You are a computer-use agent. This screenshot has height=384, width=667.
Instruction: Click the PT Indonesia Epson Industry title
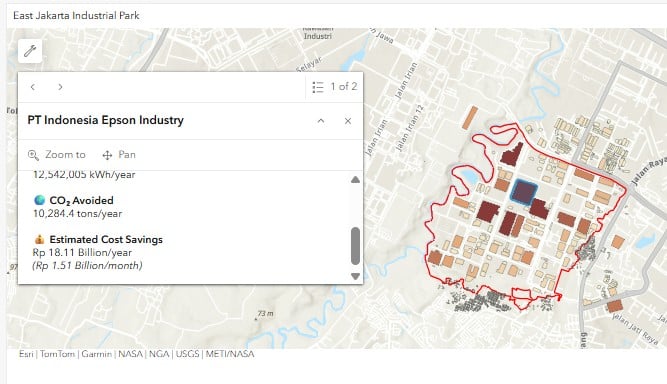(105, 120)
